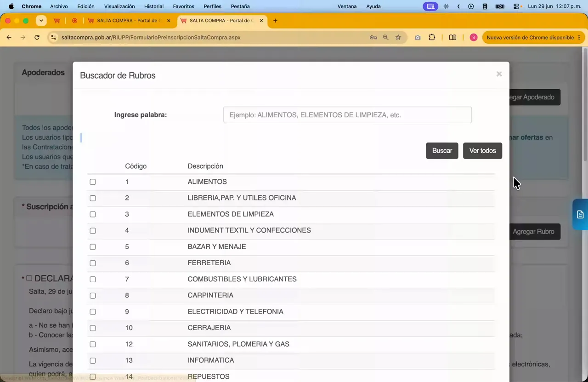This screenshot has width=588, height=382.
Task: Click the back arrow navigation icon
Action: [x=9, y=37]
